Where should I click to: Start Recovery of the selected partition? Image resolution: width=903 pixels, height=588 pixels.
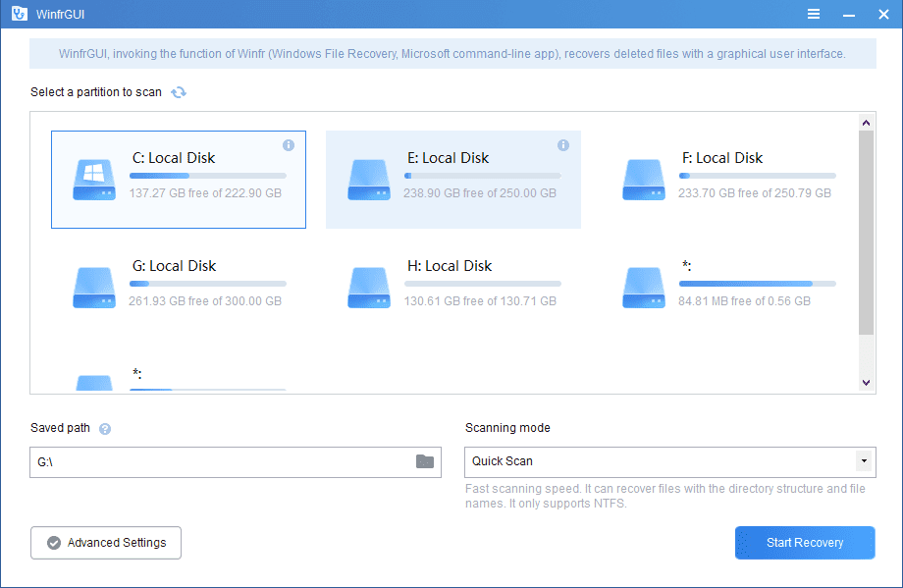[x=805, y=543]
